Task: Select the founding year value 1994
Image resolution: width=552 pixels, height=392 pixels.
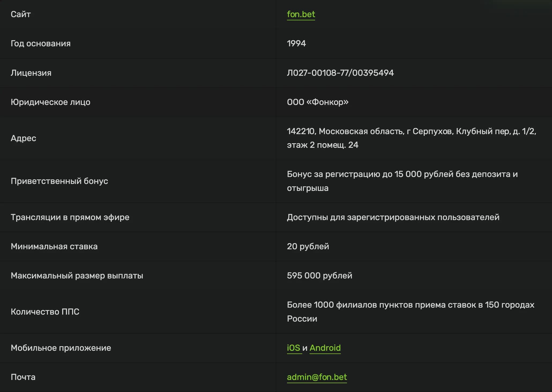Action: click(296, 43)
